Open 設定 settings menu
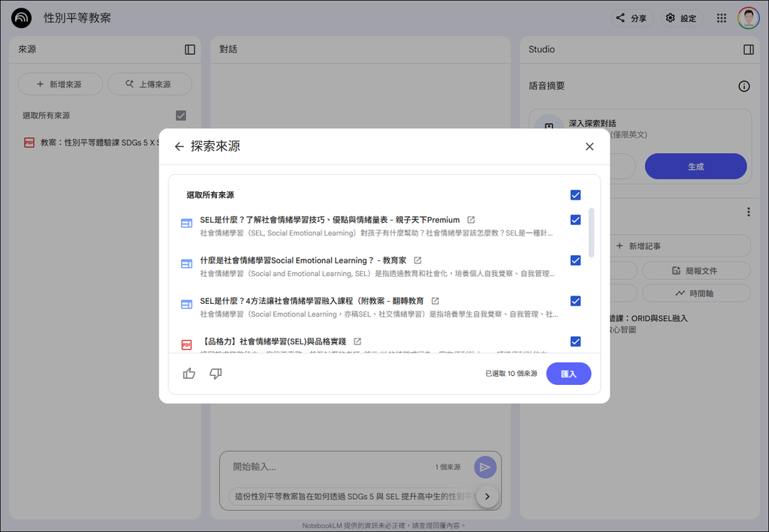The width and height of the screenshot is (769, 532). (x=682, y=18)
